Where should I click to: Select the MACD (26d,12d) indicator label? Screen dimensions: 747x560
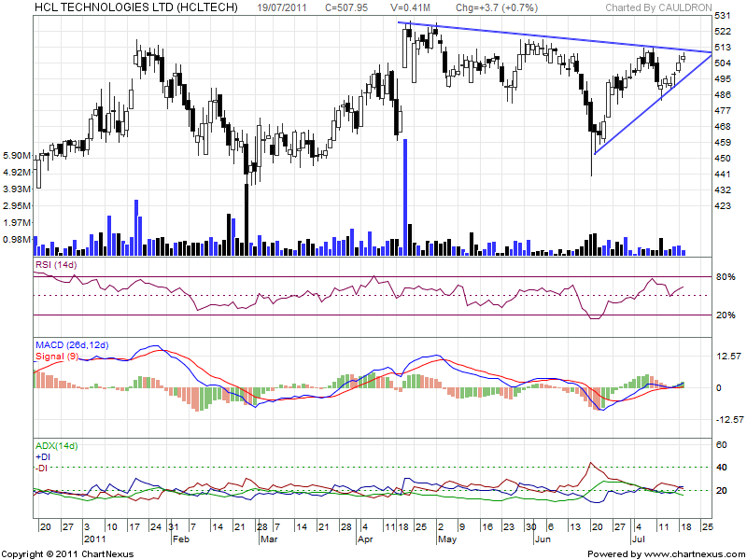[71, 345]
